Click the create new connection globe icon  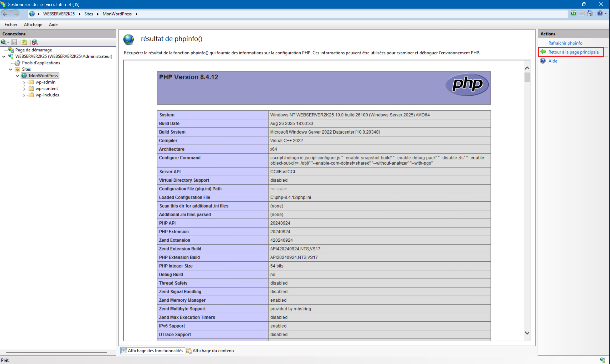pyautogui.click(x=3, y=42)
